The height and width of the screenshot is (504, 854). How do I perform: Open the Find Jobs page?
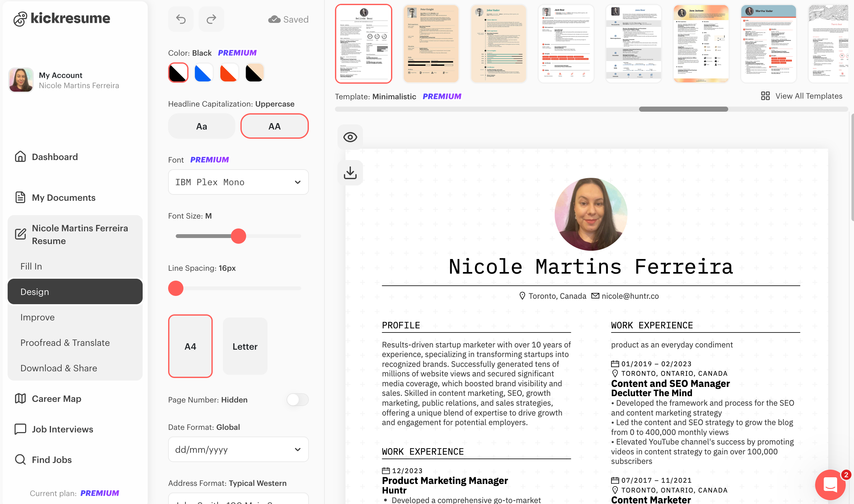pyautogui.click(x=52, y=459)
